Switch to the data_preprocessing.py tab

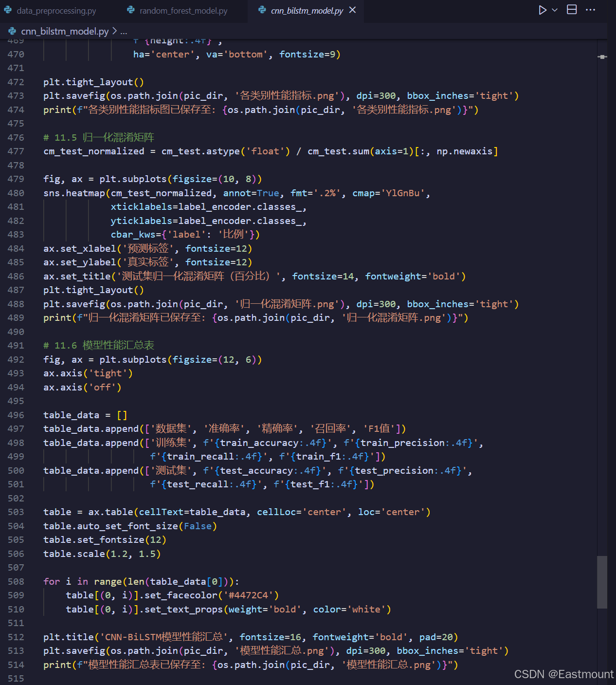56,11
